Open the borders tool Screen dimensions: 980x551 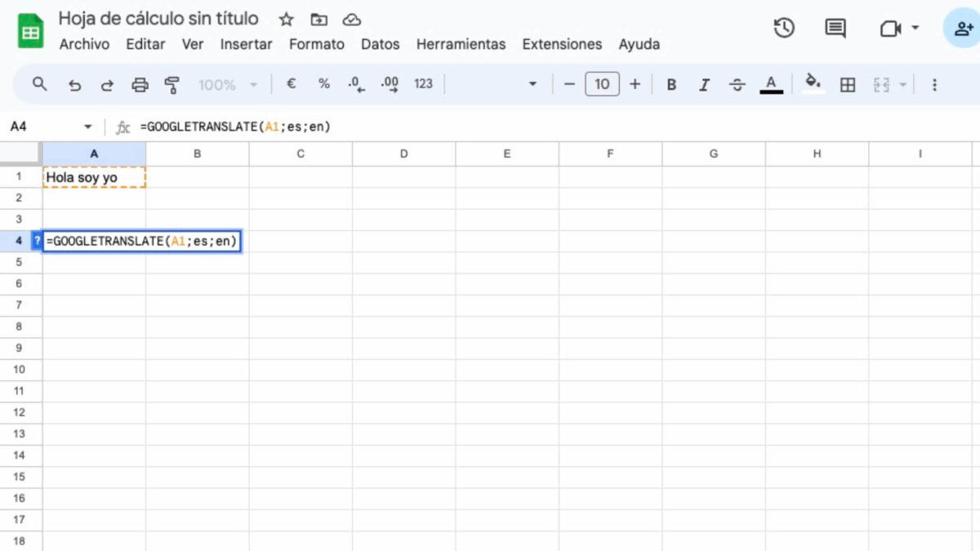tap(848, 85)
